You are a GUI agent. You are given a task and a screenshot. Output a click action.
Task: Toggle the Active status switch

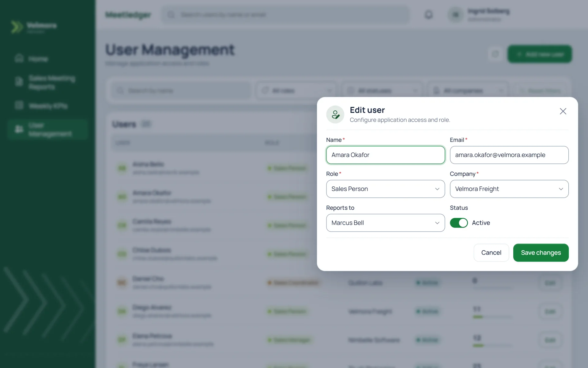tap(459, 223)
